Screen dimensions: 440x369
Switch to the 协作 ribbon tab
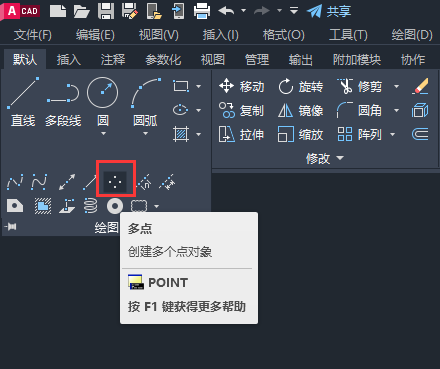[413, 60]
